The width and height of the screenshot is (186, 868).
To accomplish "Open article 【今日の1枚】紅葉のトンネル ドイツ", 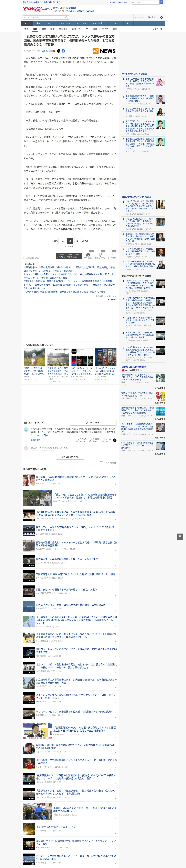I will point(56,827).
